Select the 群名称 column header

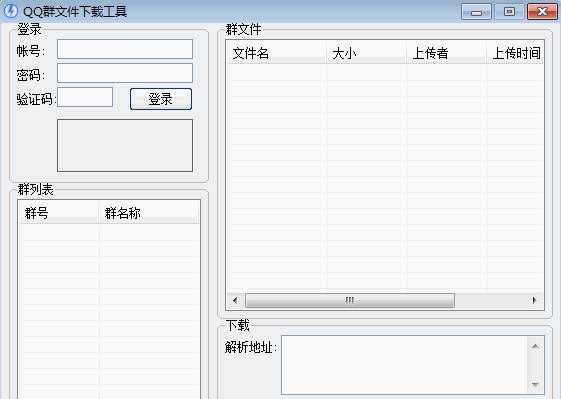[148, 213]
